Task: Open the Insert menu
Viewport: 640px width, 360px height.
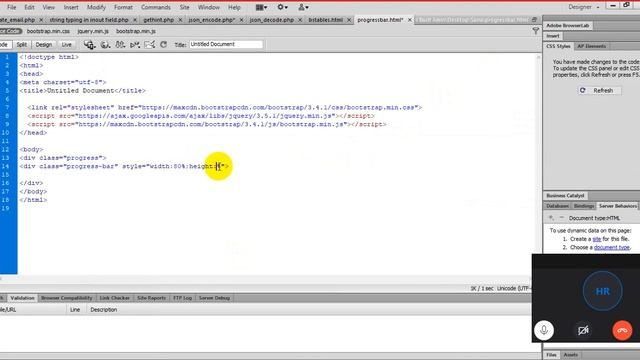Action: (71, 7)
